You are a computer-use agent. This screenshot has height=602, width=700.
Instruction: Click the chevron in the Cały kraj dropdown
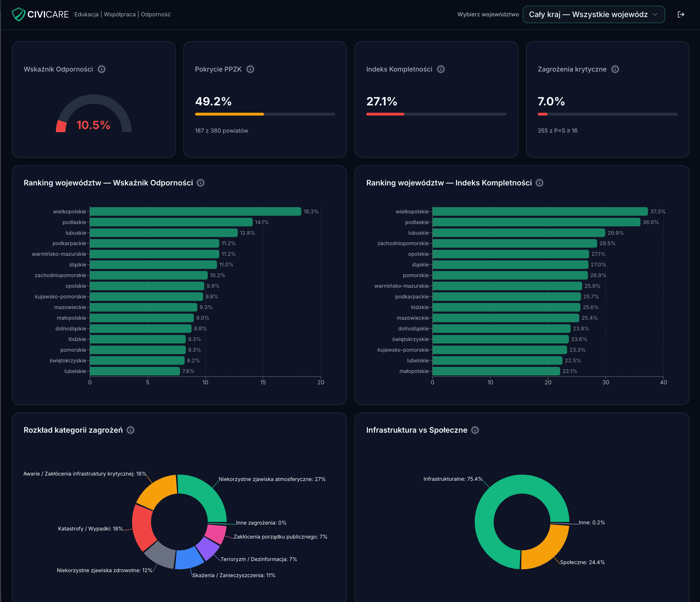click(655, 14)
